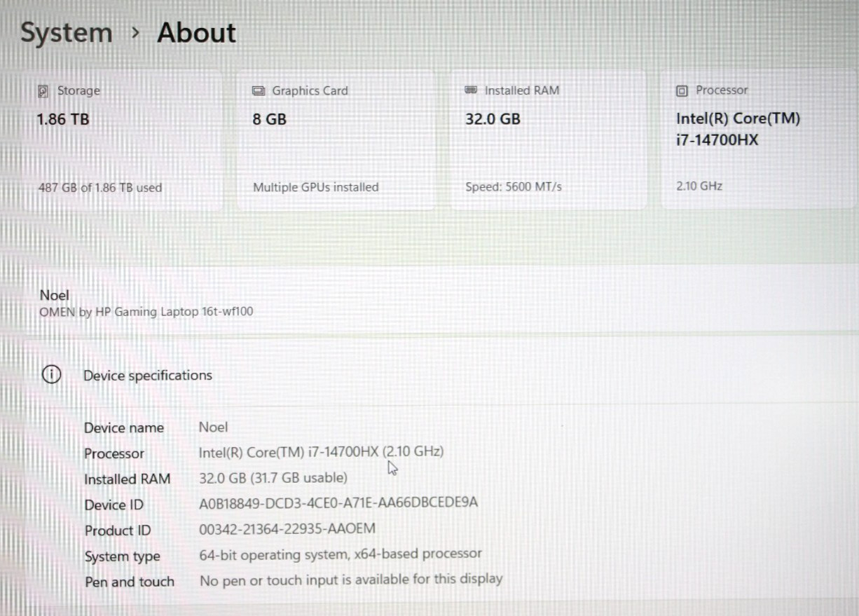This screenshot has width=859, height=616.
Task: Click the Installed RAM card title
Action: [522, 90]
